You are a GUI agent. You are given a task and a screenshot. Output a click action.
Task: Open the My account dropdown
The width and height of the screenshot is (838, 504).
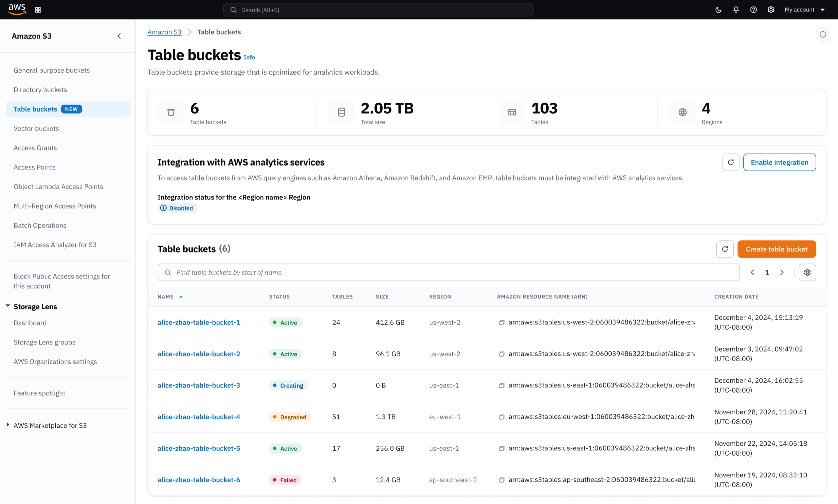point(804,10)
